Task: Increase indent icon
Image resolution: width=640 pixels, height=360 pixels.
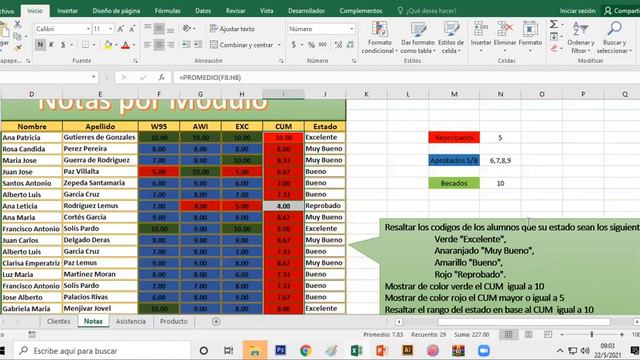Action: point(198,44)
